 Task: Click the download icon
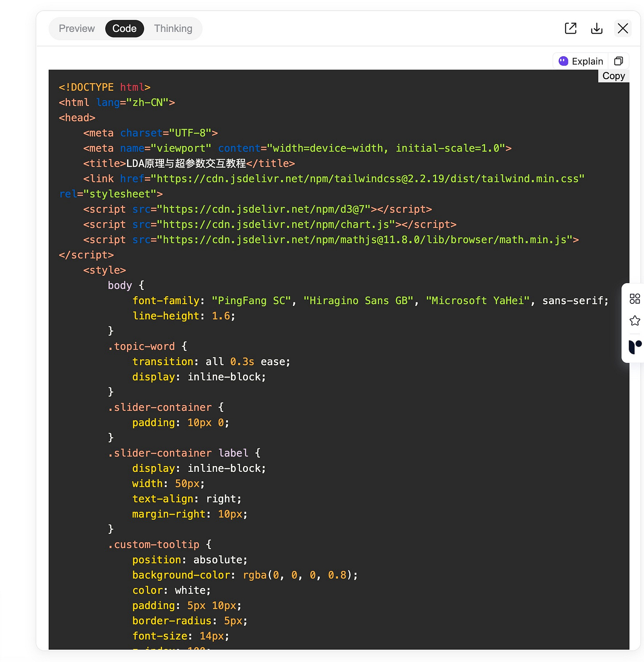(597, 28)
